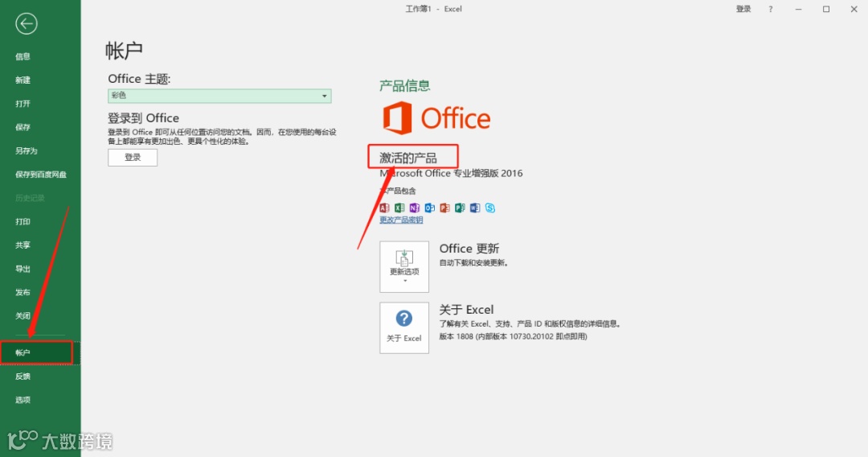The width and height of the screenshot is (868, 457).
Task: Choose 关闭 in the sidebar
Action: tap(23, 315)
